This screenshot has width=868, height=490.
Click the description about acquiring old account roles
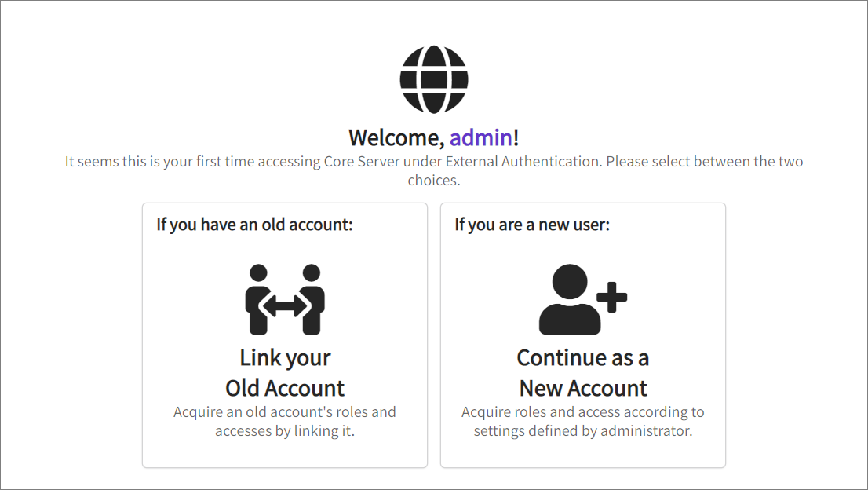pyautogui.click(x=284, y=421)
